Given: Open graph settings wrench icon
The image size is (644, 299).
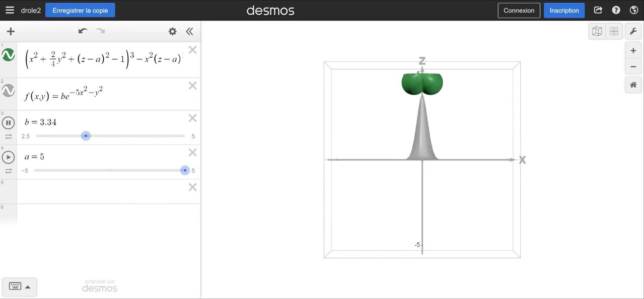Looking at the screenshot, I should click(x=633, y=31).
